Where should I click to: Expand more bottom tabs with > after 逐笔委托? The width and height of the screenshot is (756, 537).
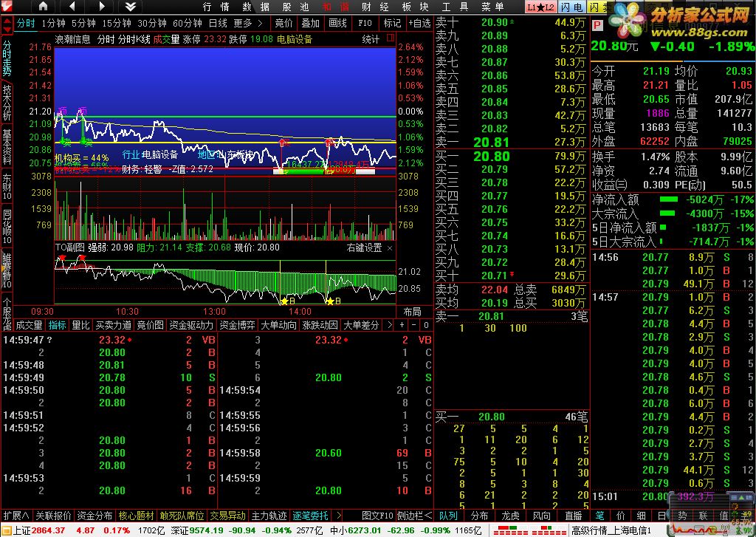(x=338, y=516)
